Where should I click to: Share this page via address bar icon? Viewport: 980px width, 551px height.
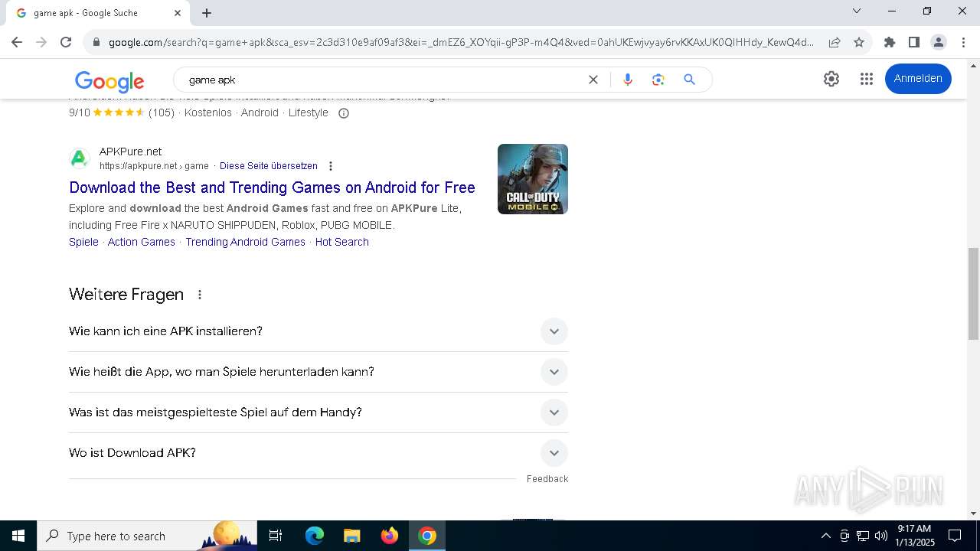835,42
